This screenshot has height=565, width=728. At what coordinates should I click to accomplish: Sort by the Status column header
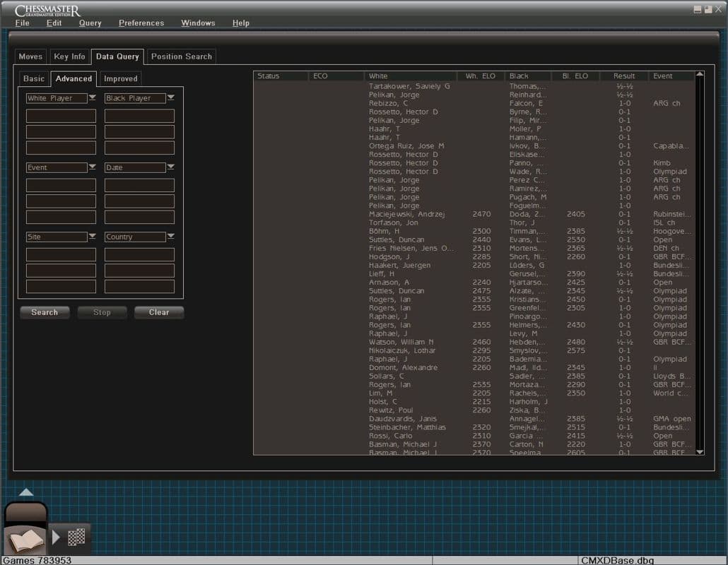click(281, 76)
